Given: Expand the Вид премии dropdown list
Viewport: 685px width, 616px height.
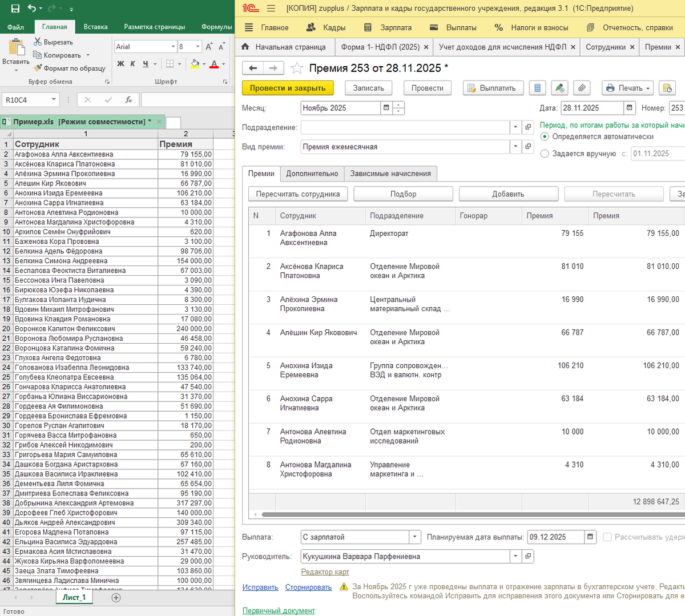Looking at the screenshot, I should (x=515, y=147).
